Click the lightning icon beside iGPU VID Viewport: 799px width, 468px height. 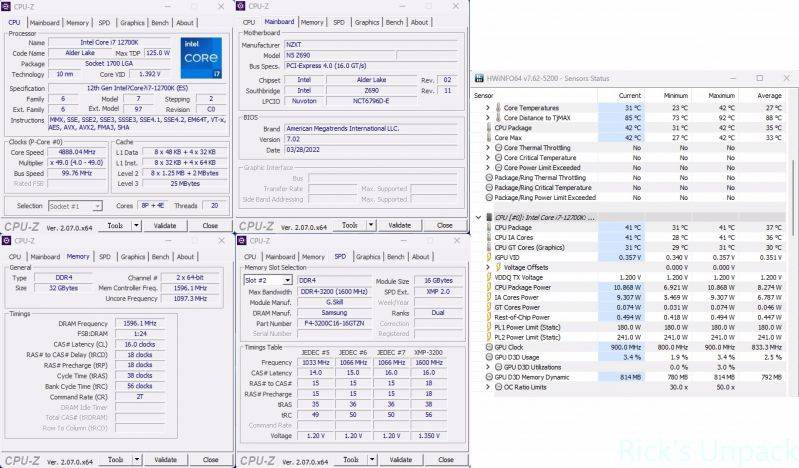coord(489,257)
